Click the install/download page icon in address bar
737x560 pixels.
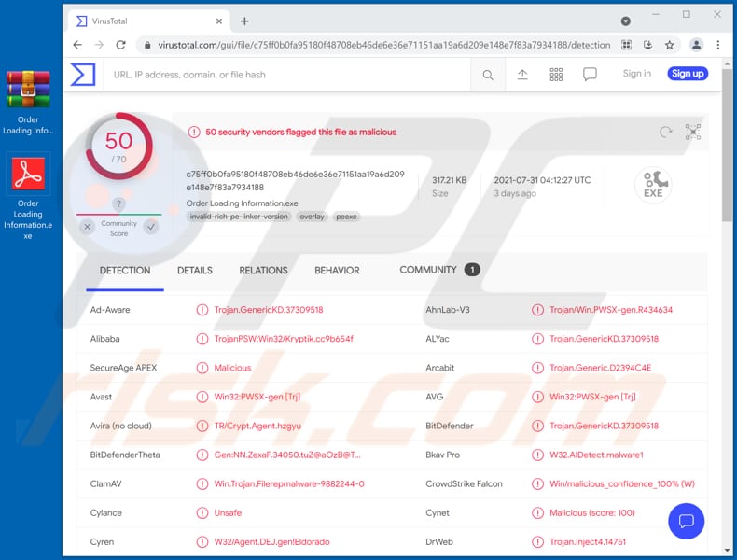(x=647, y=45)
